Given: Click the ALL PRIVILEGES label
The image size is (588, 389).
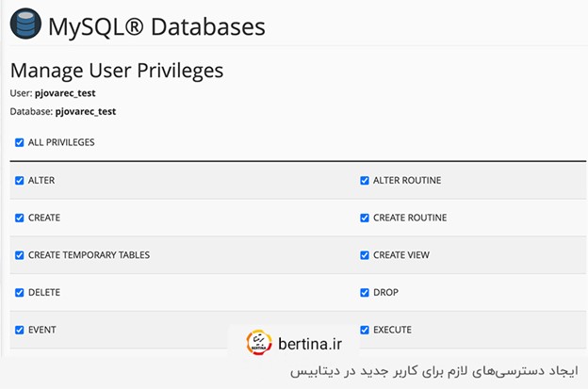Looking at the screenshot, I should click(61, 142).
